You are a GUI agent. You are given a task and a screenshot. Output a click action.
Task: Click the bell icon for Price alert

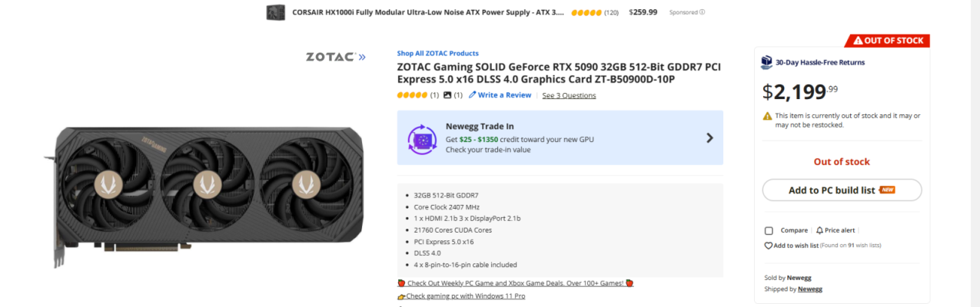(x=819, y=230)
